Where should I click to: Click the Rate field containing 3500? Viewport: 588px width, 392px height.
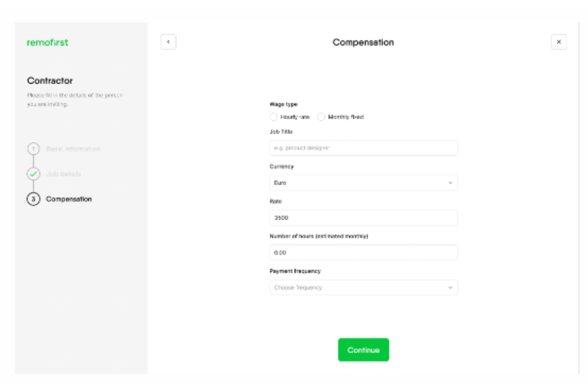[364, 218]
